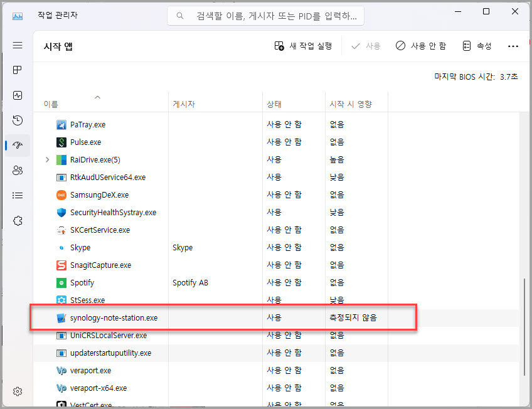The image size is (532, 409).
Task: Click the RtkAudUService64.exe icon
Action: click(61, 178)
